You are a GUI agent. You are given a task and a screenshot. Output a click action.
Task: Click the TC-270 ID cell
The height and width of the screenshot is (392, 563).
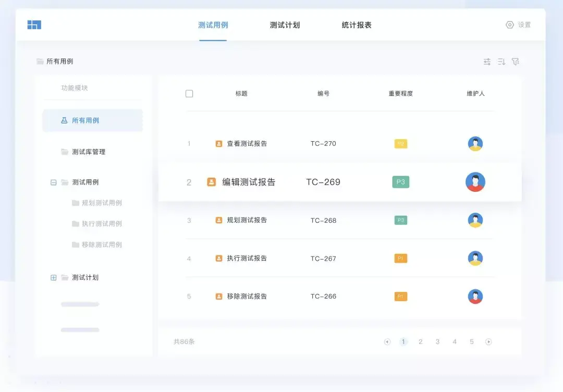[x=323, y=143]
